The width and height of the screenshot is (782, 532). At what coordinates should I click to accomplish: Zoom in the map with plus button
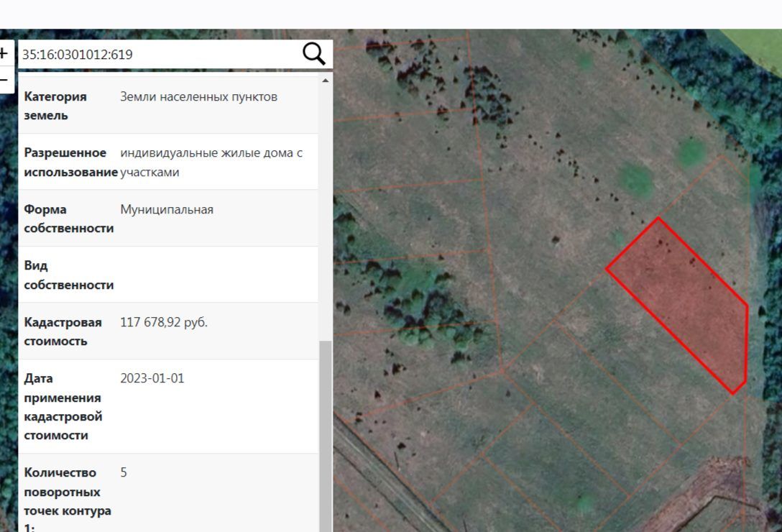[4, 53]
